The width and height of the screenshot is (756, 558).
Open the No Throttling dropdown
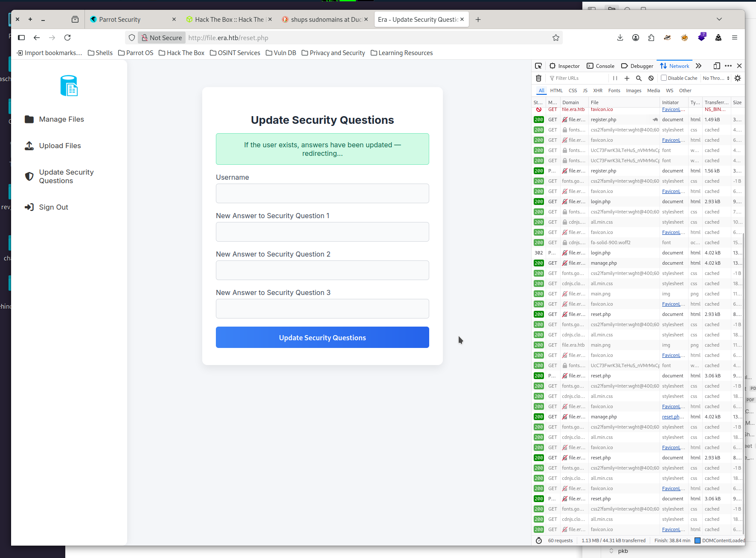point(716,78)
